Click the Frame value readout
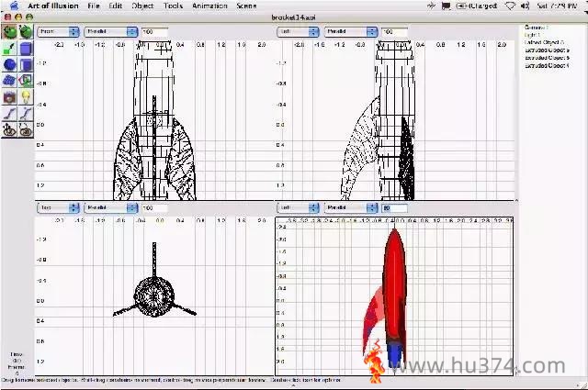 (17, 373)
